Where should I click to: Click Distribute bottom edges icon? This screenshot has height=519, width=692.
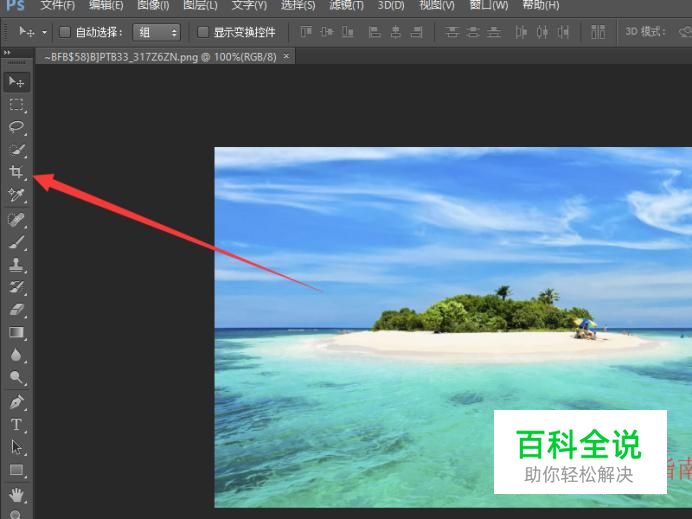point(494,32)
